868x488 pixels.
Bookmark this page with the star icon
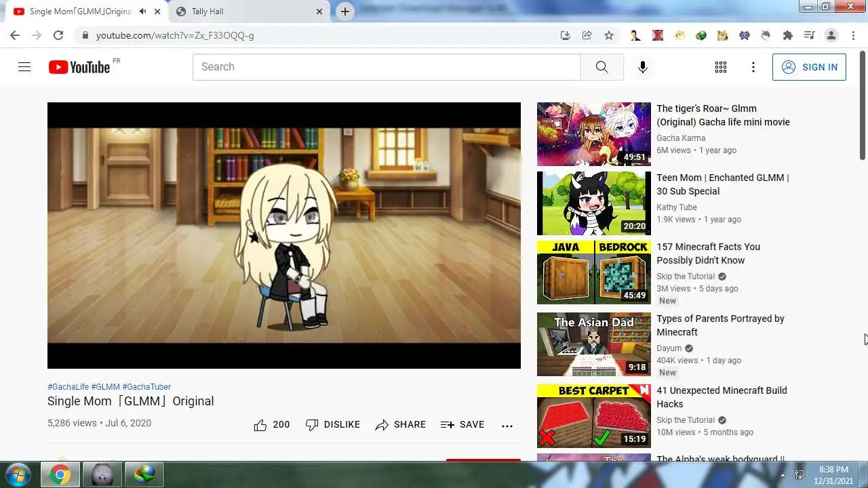609,35
